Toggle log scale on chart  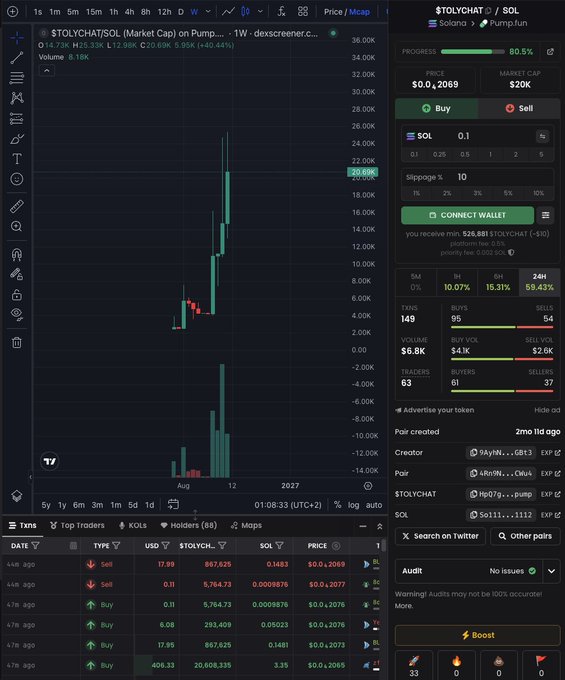[x=353, y=505]
